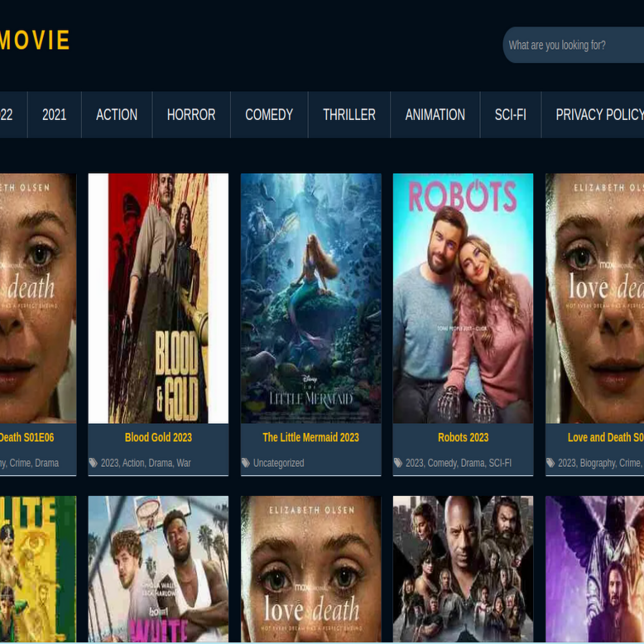
Task: Click the 'War' tag under Blood Gold
Action: [x=184, y=463]
